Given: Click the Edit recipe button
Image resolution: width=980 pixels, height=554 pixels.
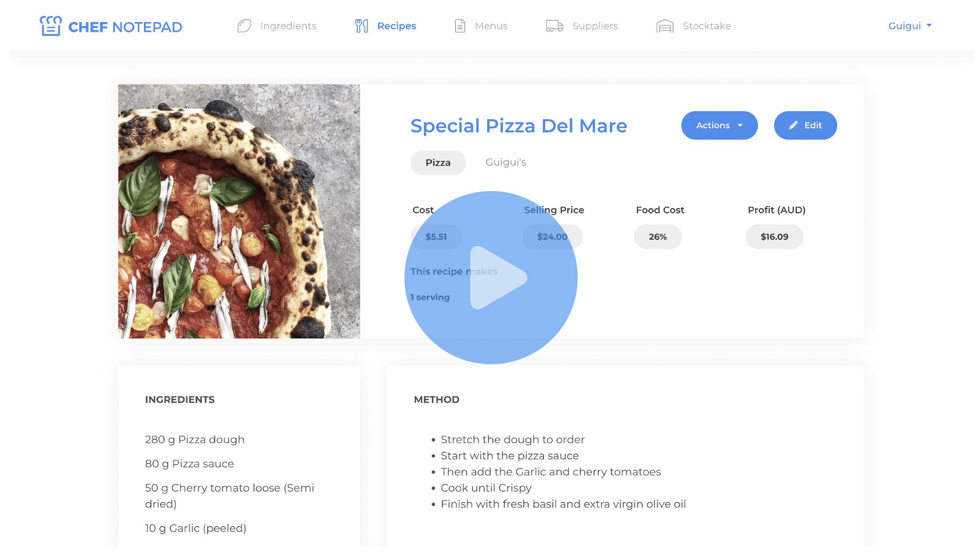Looking at the screenshot, I should (x=805, y=125).
